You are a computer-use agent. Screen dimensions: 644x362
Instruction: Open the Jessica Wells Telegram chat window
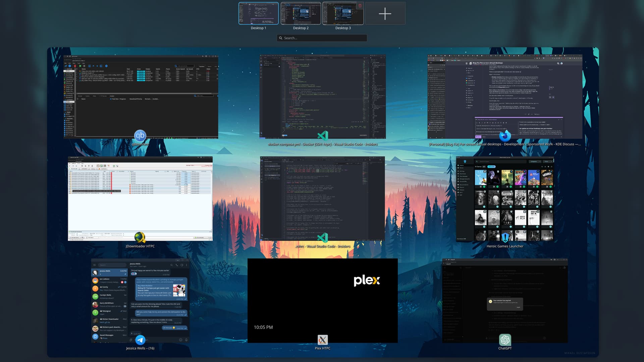[140, 300]
